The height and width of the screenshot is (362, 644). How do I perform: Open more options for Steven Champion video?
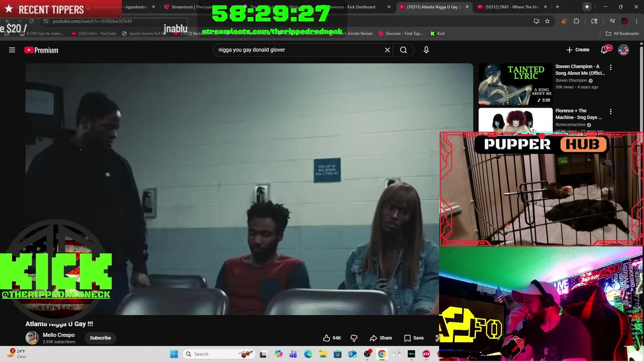click(611, 67)
